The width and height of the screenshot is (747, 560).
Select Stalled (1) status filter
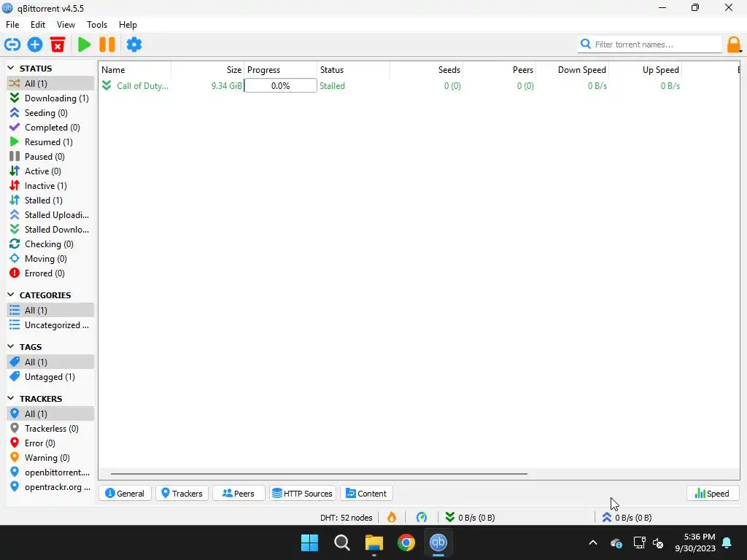click(x=50, y=201)
